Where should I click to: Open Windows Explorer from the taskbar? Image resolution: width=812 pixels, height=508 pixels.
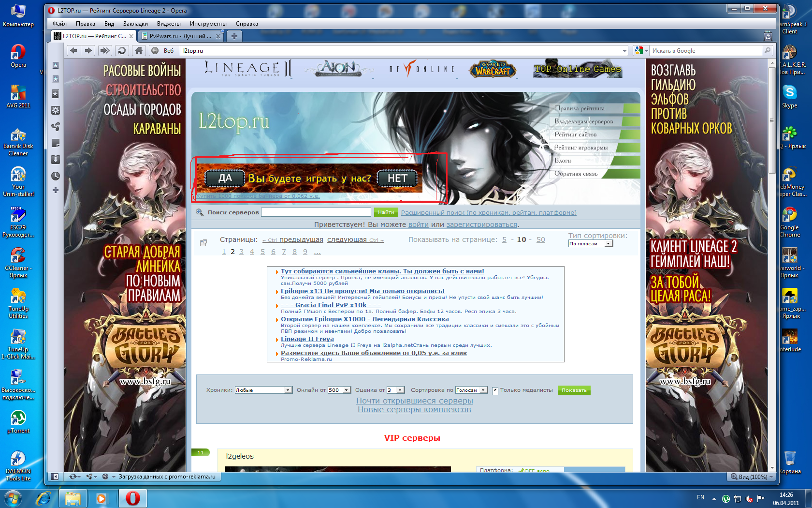click(72, 498)
